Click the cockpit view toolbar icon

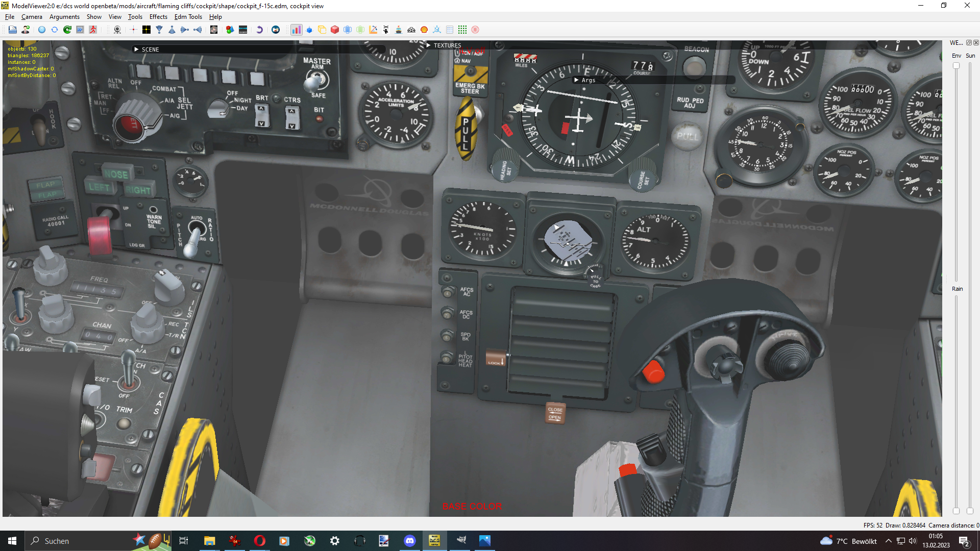click(243, 30)
